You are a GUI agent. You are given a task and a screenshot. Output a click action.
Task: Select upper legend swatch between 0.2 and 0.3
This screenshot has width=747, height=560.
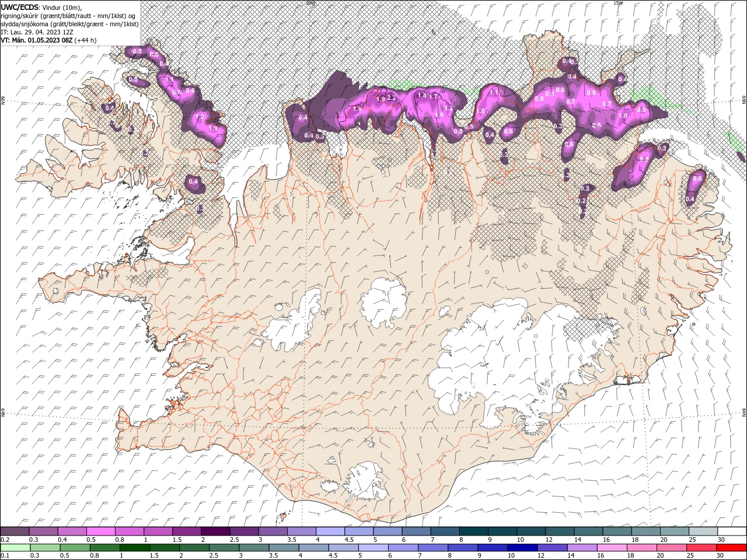[x=15, y=531]
